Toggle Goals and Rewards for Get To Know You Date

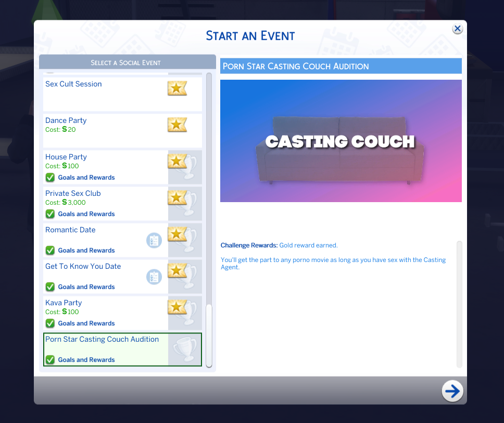pos(50,287)
